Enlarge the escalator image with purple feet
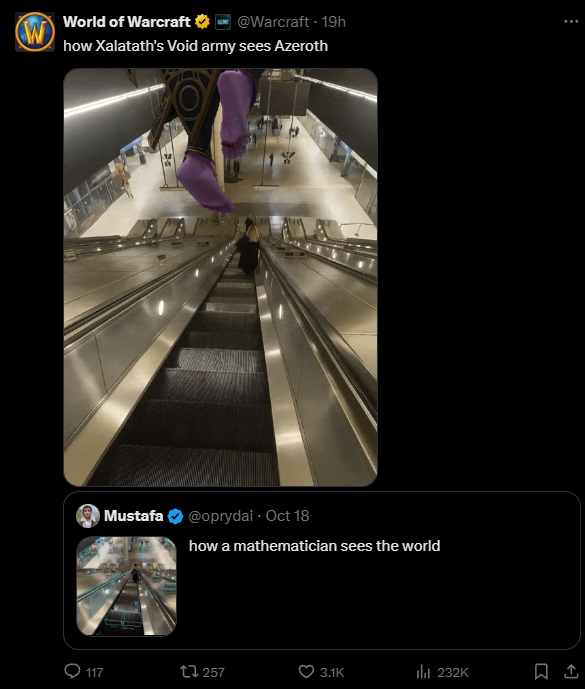Image resolution: width=585 pixels, height=689 pixels. 221,277
